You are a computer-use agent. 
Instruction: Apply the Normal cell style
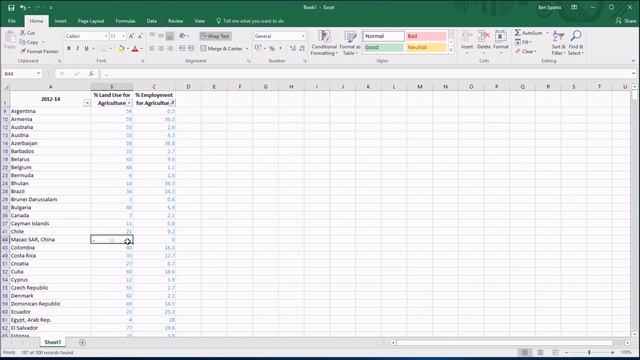pos(383,36)
